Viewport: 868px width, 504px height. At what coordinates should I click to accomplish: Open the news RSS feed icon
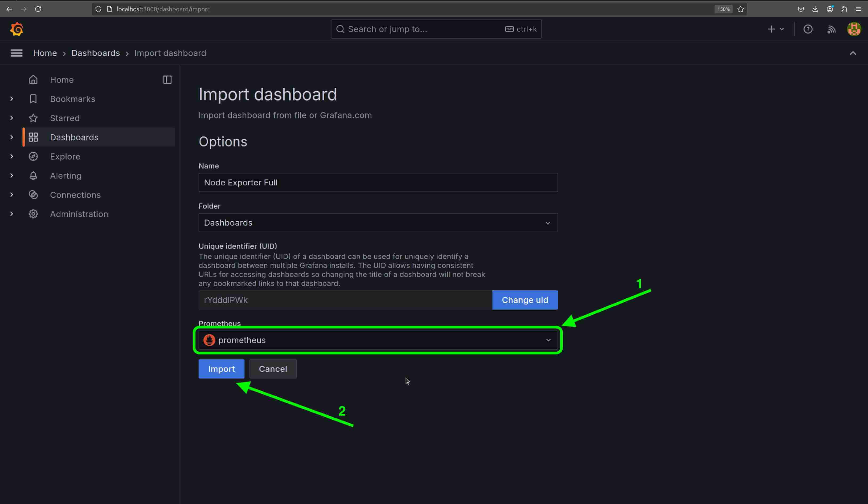831,29
